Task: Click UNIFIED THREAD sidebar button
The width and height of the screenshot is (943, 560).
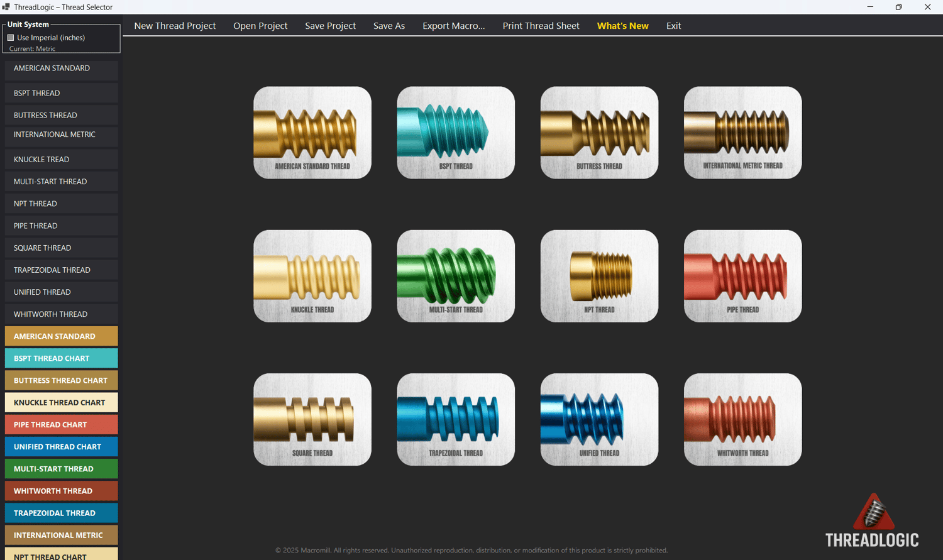Action: tap(61, 292)
